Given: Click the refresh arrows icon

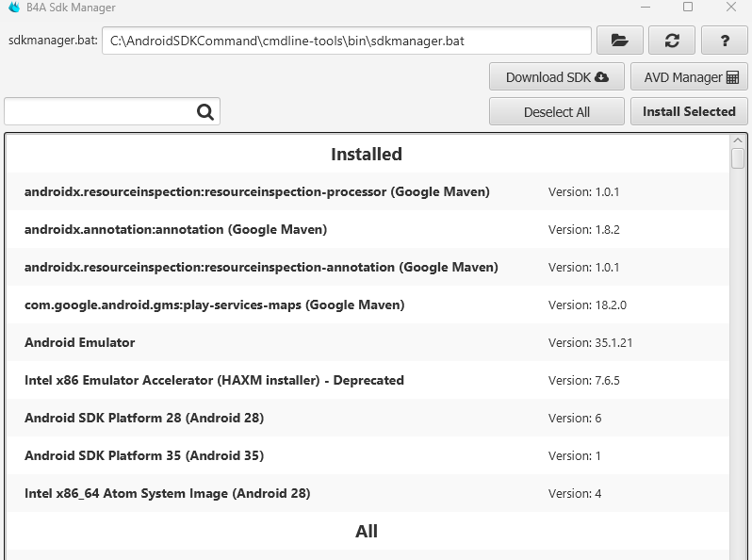Looking at the screenshot, I should click(x=672, y=41).
